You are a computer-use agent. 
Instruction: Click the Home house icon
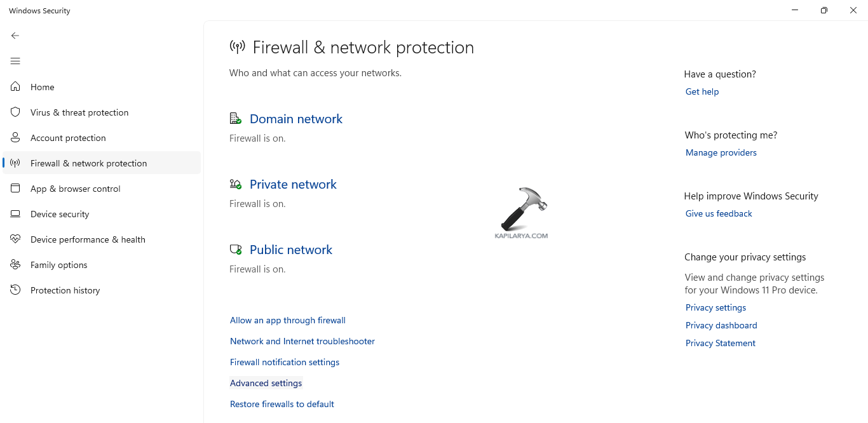click(16, 87)
